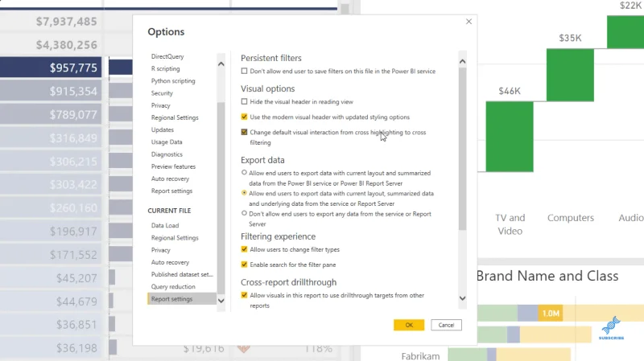
Task: Open Security options category
Action: click(x=162, y=93)
